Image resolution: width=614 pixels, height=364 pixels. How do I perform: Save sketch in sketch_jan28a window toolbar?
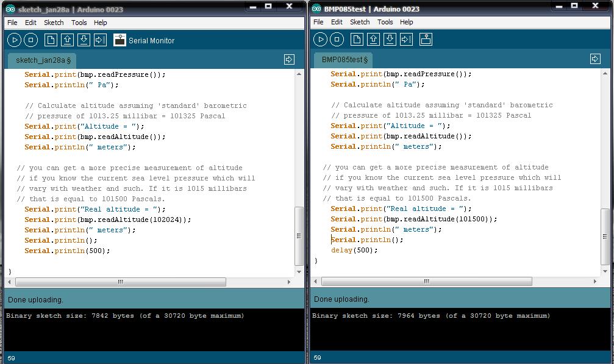coord(84,40)
